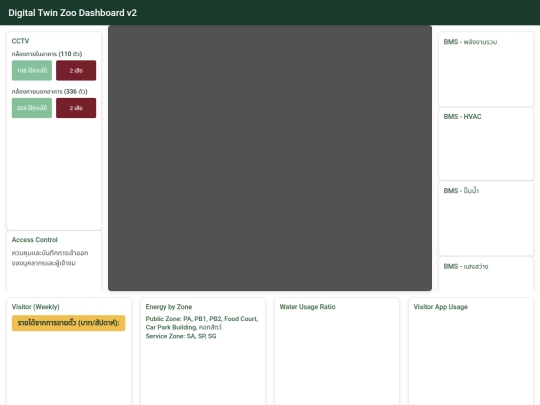Click the Access Control Thai description text
Viewport: 540px width, 405px height.
tap(50, 258)
